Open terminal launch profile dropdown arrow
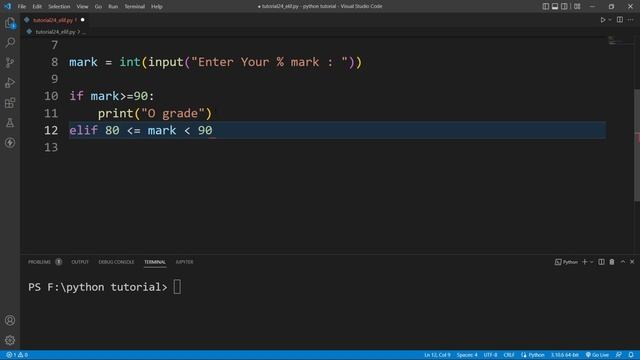This screenshot has height=360, width=640. tap(591, 262)
